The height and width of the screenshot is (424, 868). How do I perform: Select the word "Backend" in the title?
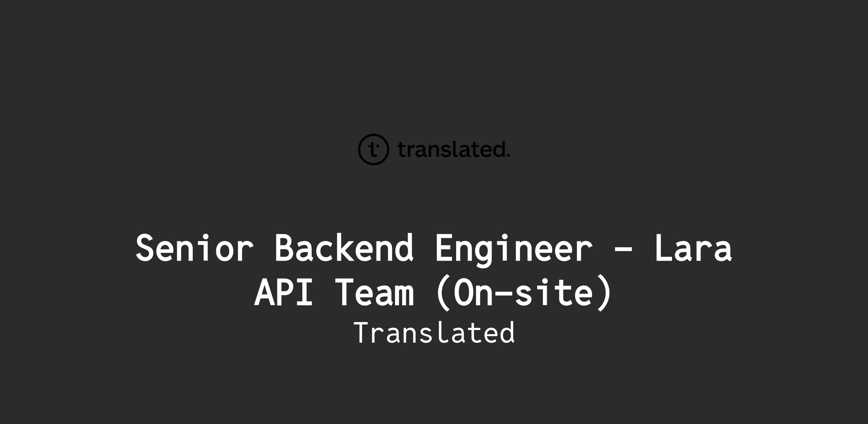(x=344, y=248)
